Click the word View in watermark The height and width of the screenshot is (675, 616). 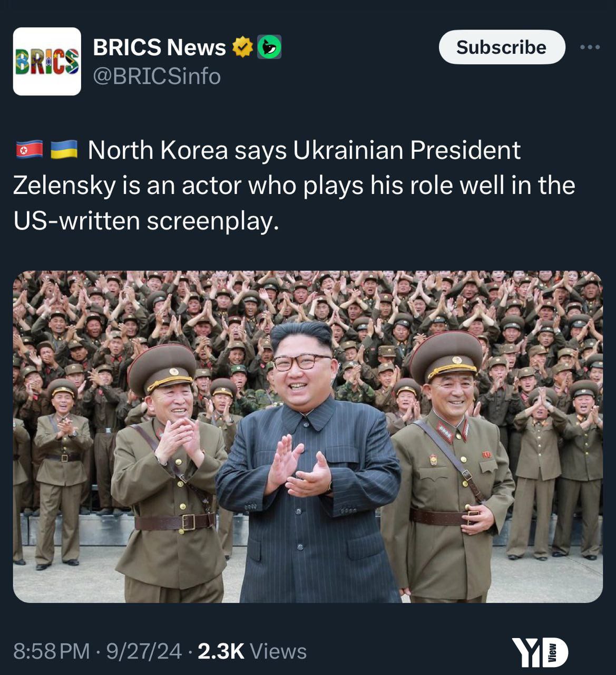pos(553,653)
